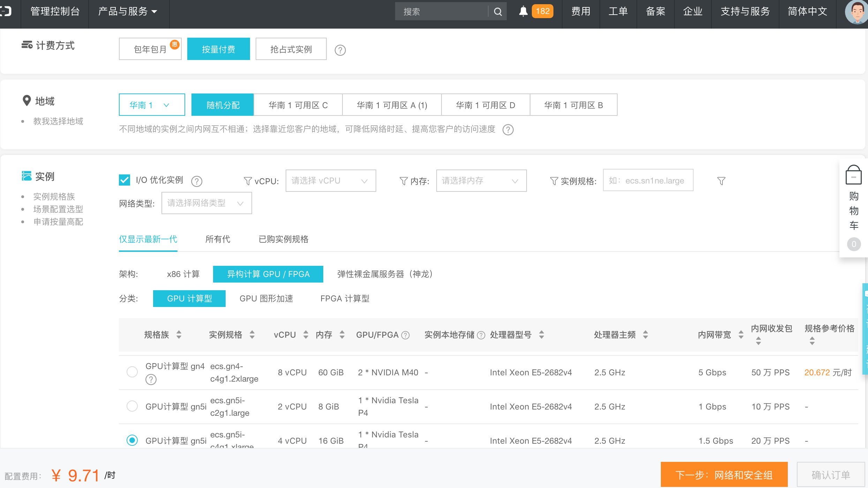Choose 抢占式实例 billing method

291,49
